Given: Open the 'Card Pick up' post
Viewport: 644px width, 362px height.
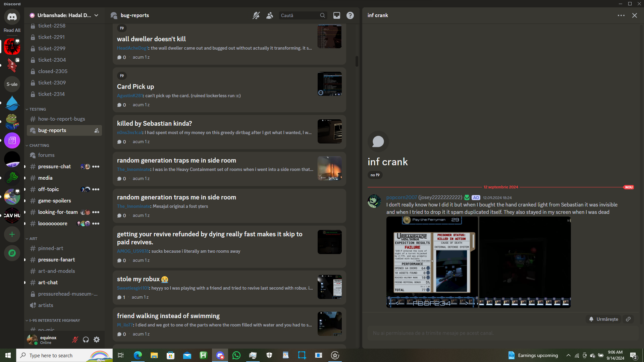Looking at the screenshot, I should click(x=136, y=86).
